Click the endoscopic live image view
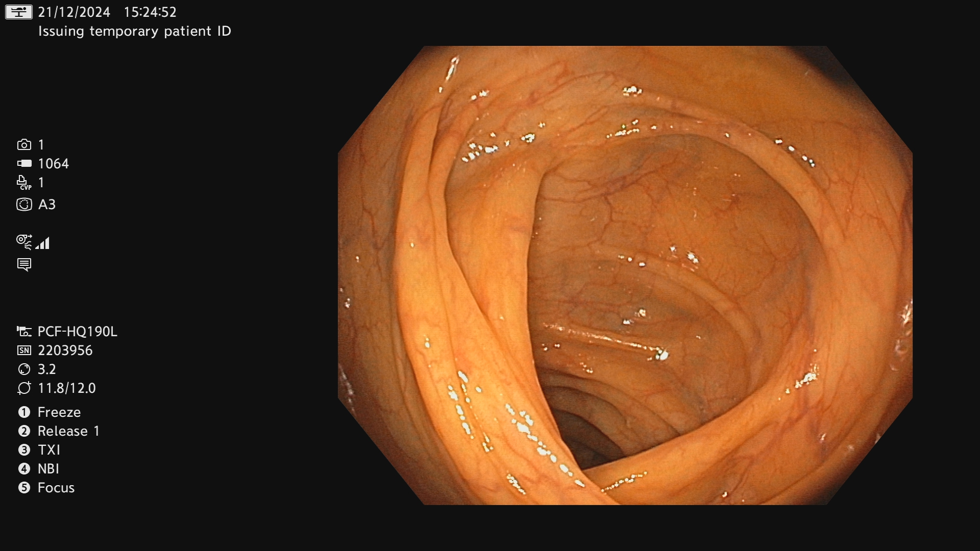 625,275
